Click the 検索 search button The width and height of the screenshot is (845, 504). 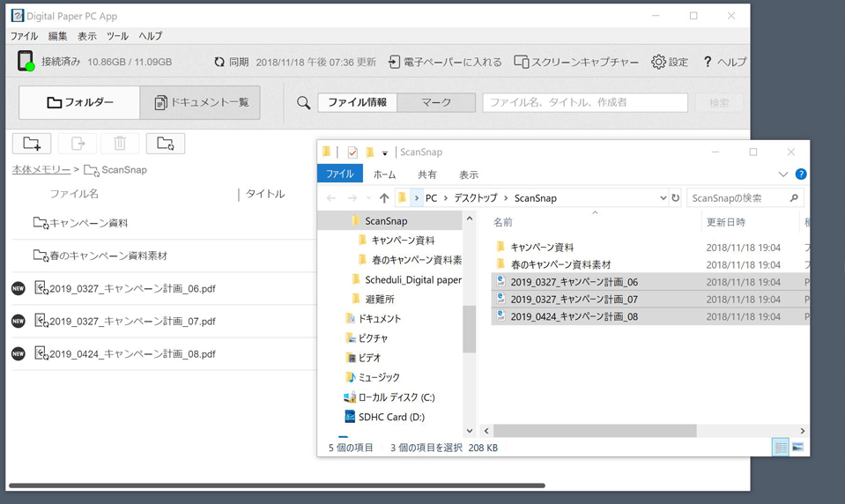(719, 102)
